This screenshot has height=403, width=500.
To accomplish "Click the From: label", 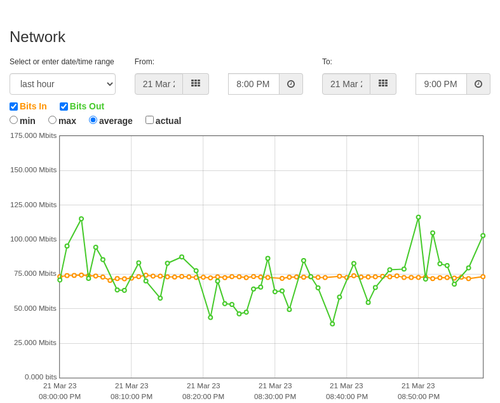I will [144, 62].
